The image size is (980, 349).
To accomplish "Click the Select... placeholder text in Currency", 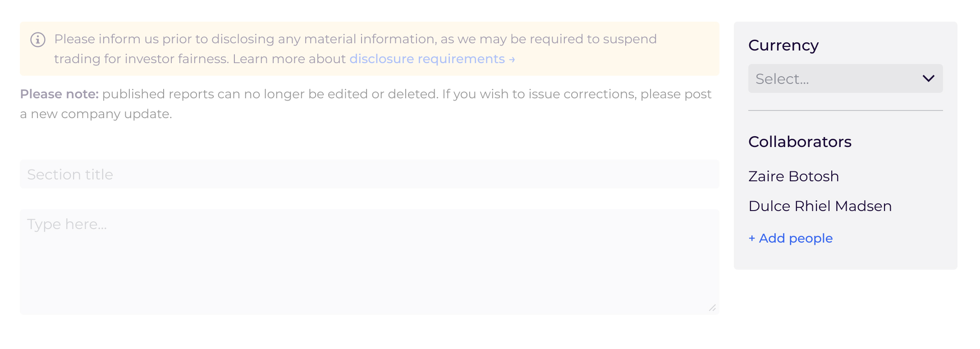I will (x=783, y=79).
